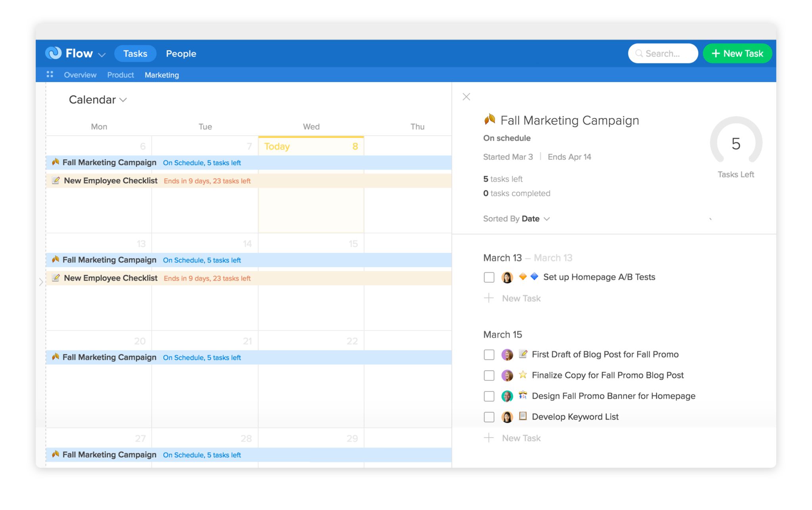Screen dimensions: 812x510
Task: Click assignee avatar on First Draft of Blog Post
Action: 507,354
